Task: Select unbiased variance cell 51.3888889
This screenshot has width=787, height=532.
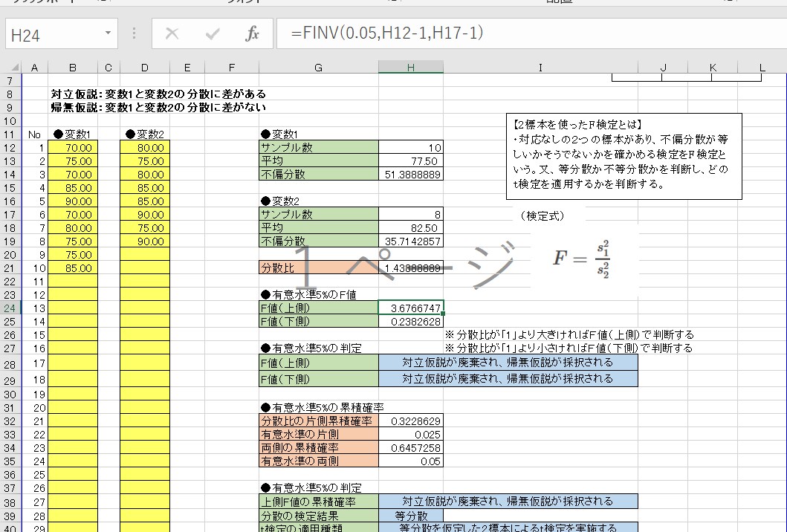Action: coord(410,175)
